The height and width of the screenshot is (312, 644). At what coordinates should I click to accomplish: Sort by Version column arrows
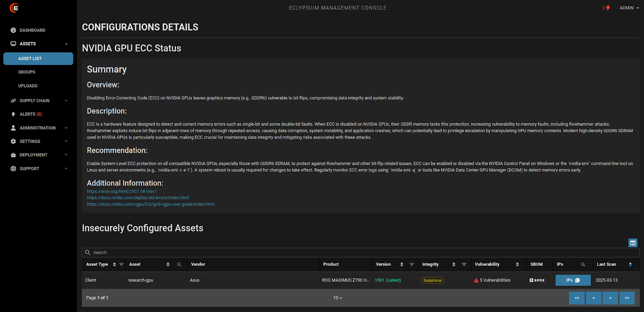pos(401,265)
